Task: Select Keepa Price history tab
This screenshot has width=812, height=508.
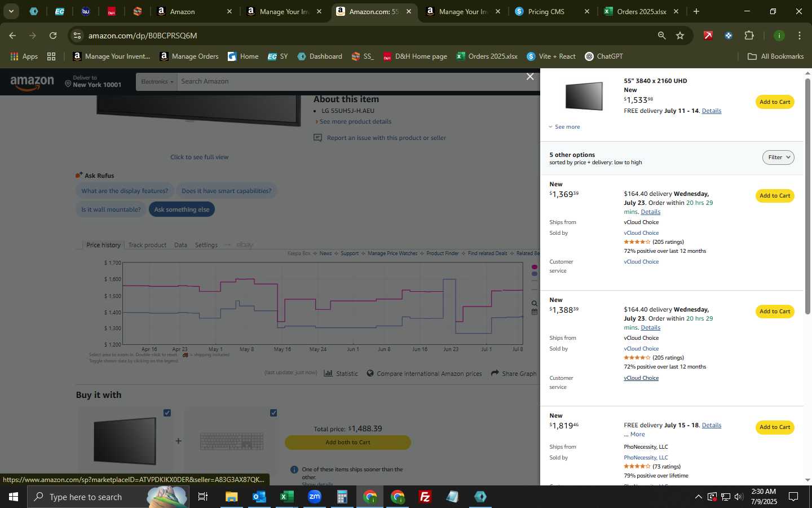Action: 103,245
